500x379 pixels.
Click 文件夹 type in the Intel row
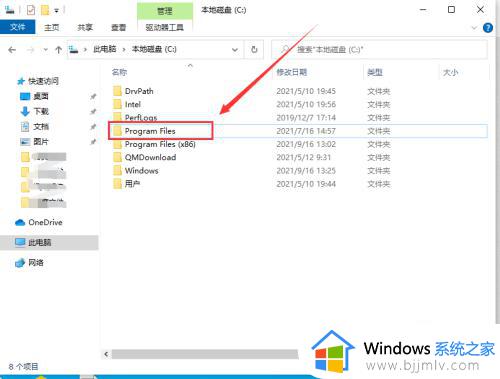coord(379,104)
